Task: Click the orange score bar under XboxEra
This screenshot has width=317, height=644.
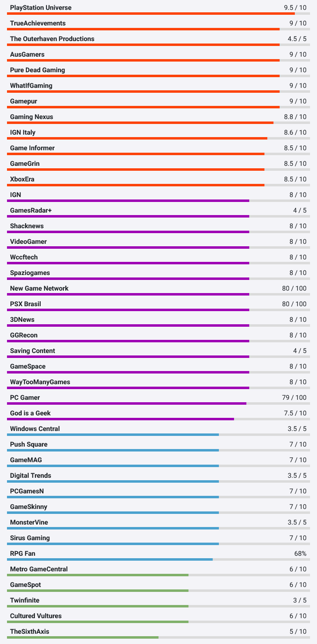Action: [x=136, y=185]
